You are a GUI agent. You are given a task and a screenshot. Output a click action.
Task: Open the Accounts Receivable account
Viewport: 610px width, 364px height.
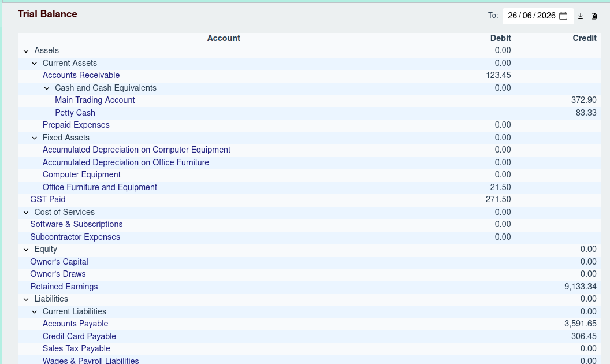click(x=81, y=75)
